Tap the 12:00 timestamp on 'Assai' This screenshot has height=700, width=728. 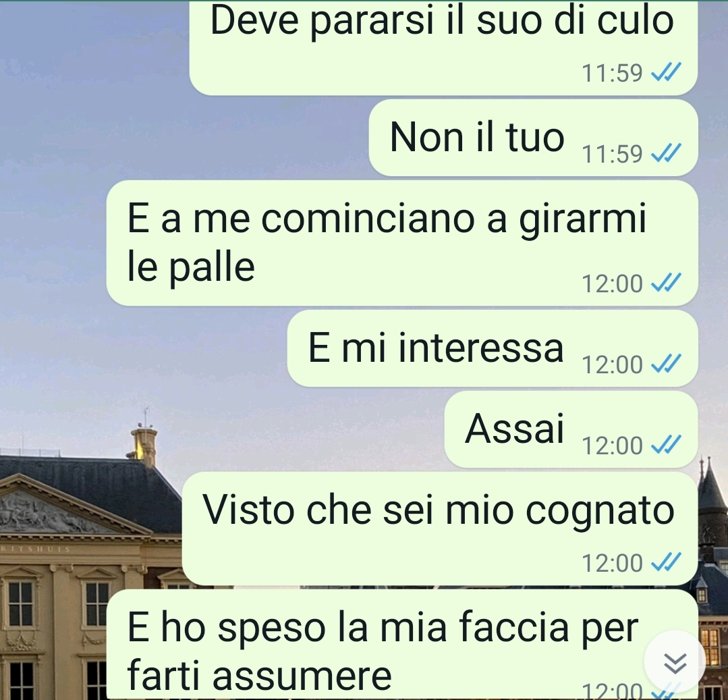click(612, 446)
